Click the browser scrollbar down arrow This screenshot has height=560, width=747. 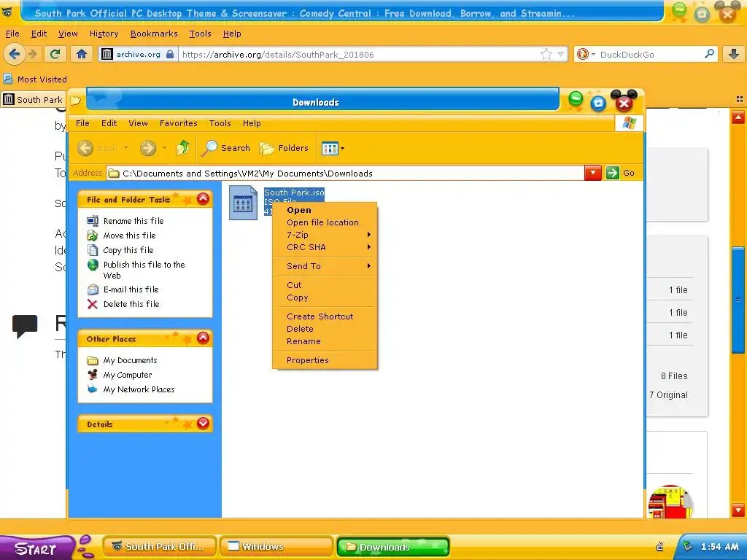coord(738,510)
